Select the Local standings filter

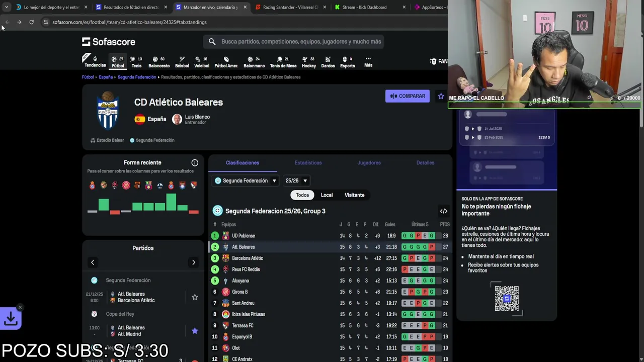327,195
